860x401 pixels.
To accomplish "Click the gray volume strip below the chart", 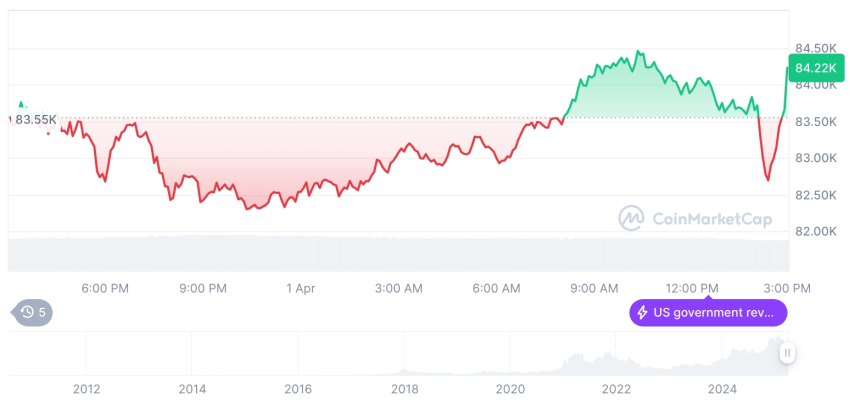I will point(400,254).
